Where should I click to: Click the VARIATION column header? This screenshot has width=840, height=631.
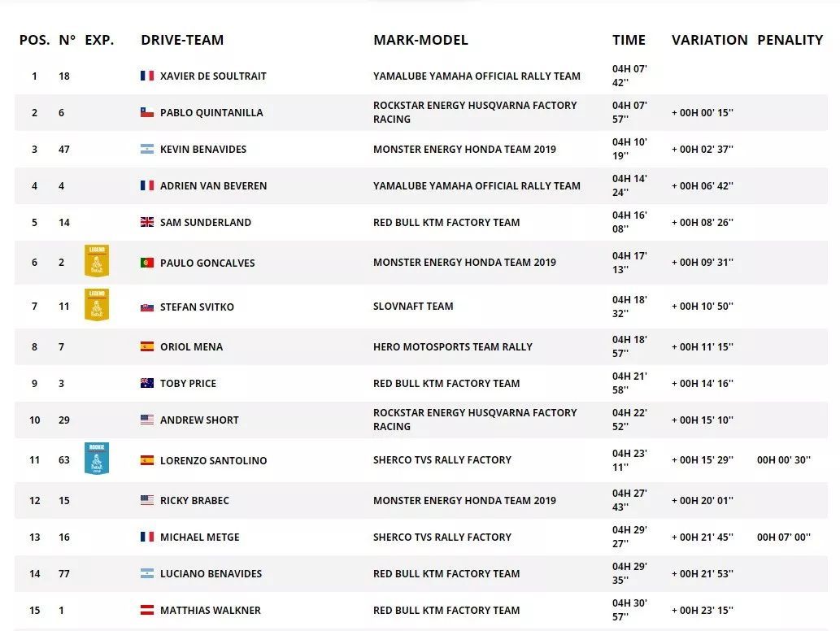point(709,40)
